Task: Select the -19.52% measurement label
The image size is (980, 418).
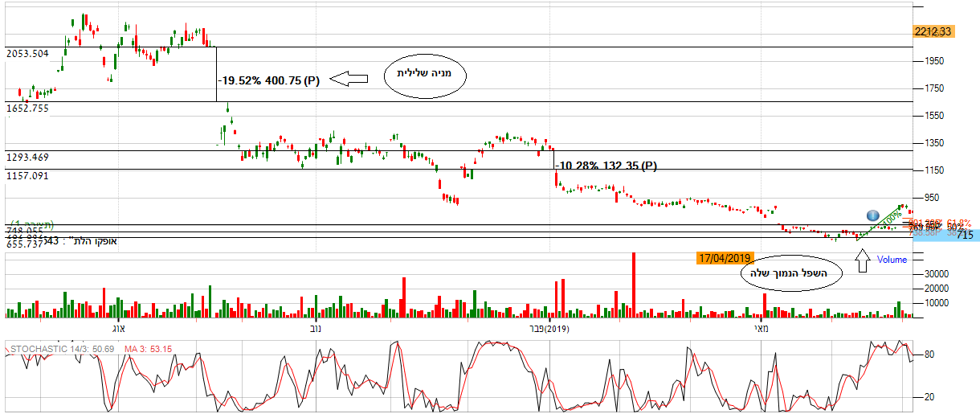Action: [x=268, y=81]
